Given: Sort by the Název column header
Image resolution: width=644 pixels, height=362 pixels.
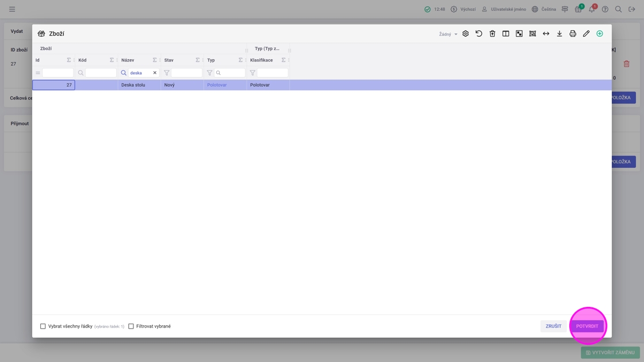Looking at the screenshot, I should pos(128,60).
